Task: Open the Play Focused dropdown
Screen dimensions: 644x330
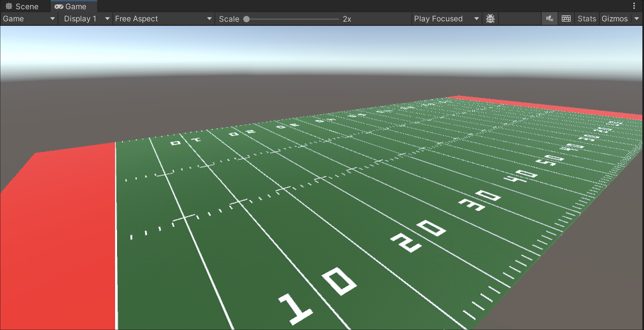Action: (446, 19)
